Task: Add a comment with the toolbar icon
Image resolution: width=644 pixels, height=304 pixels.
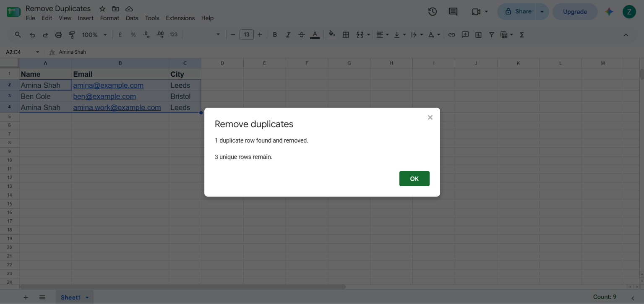Action: coord(465,35)
